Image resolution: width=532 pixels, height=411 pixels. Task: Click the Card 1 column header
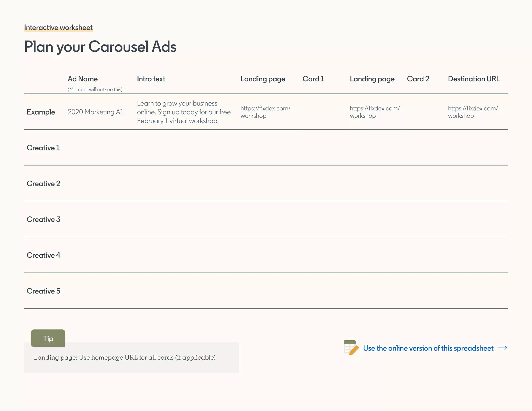tap(313, 79)
